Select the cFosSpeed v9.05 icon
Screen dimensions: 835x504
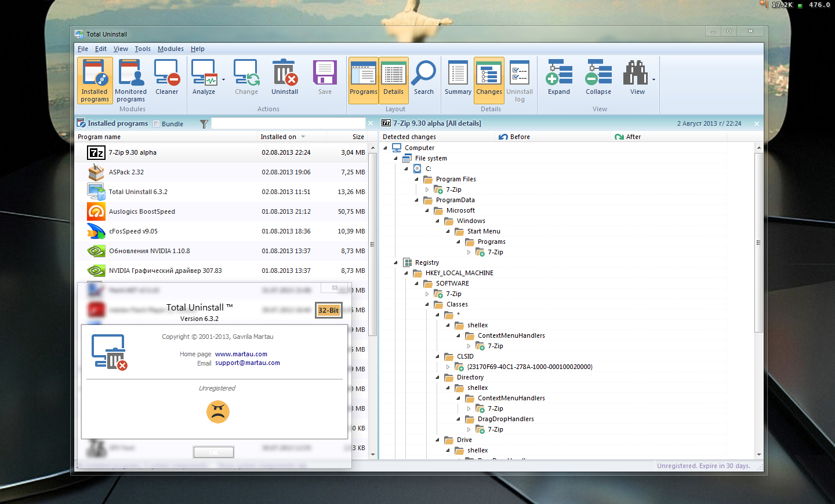96,231
